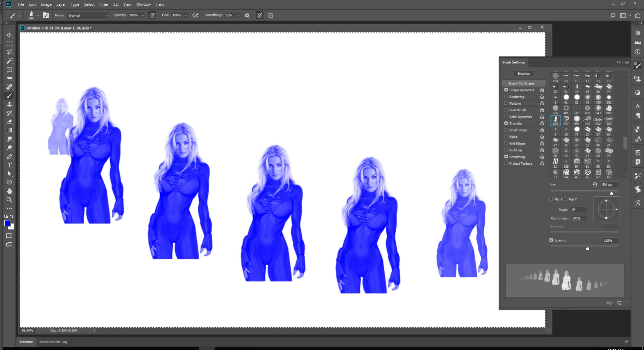
Task: Open the Layer menu
Action: (x=61, y=4)
